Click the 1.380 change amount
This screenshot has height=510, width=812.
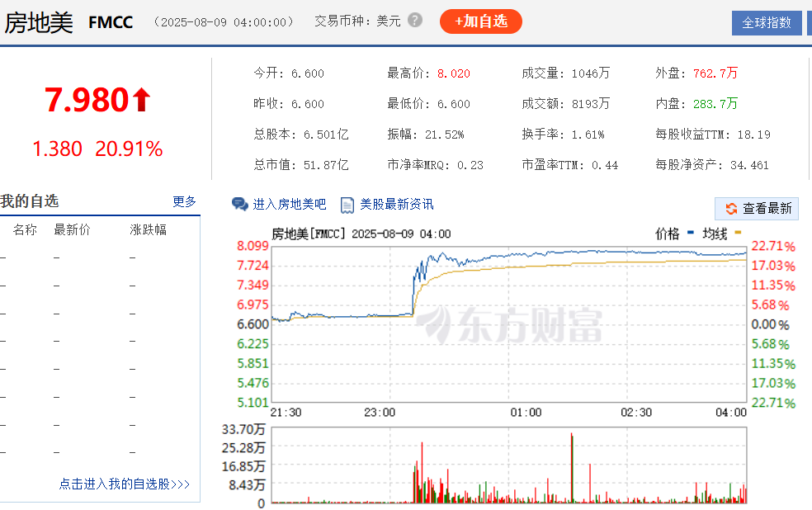click(x=57, y=149)
